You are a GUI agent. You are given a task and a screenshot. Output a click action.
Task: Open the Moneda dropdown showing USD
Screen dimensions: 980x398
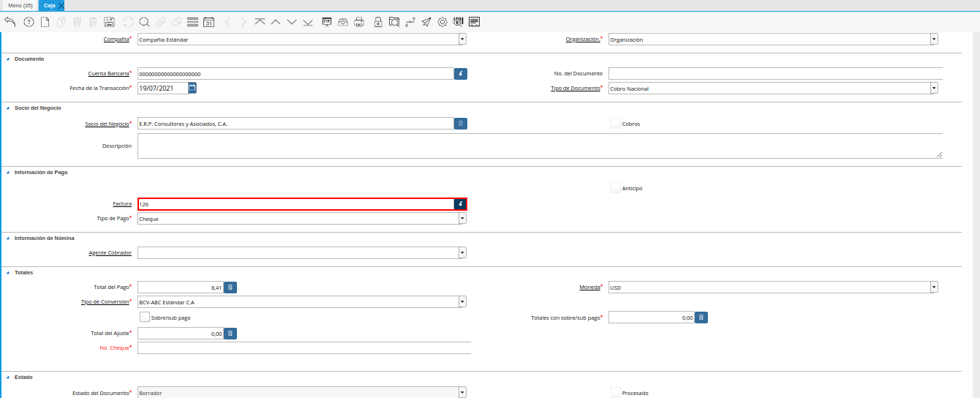[x=934, y=288]
